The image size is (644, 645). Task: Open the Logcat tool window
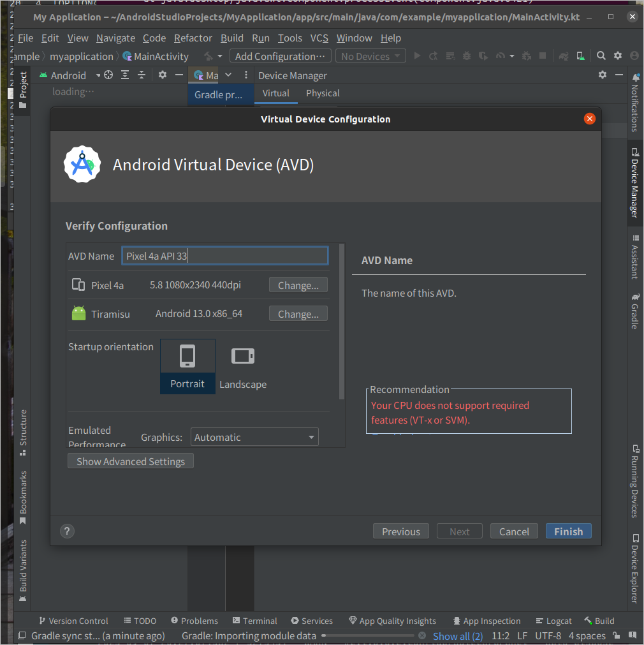(553, 621)
